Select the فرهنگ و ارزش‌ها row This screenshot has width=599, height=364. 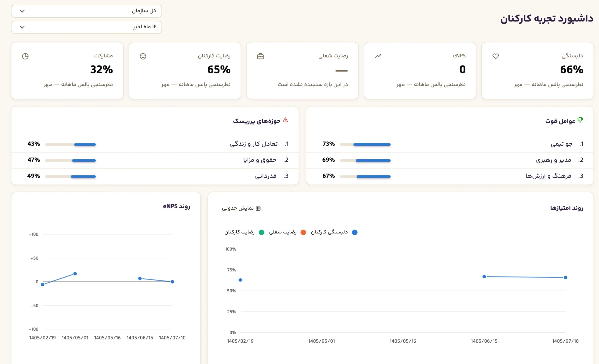point(450,176)
